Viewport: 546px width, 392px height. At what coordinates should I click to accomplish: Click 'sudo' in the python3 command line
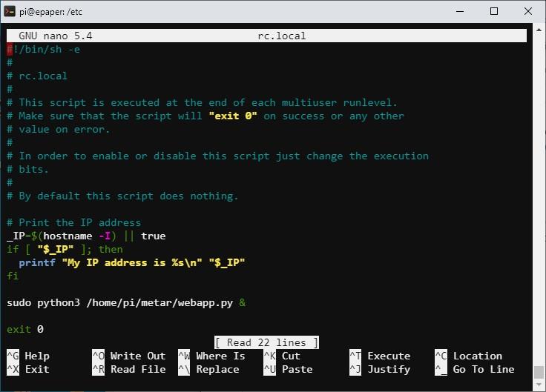click(19, 302)
